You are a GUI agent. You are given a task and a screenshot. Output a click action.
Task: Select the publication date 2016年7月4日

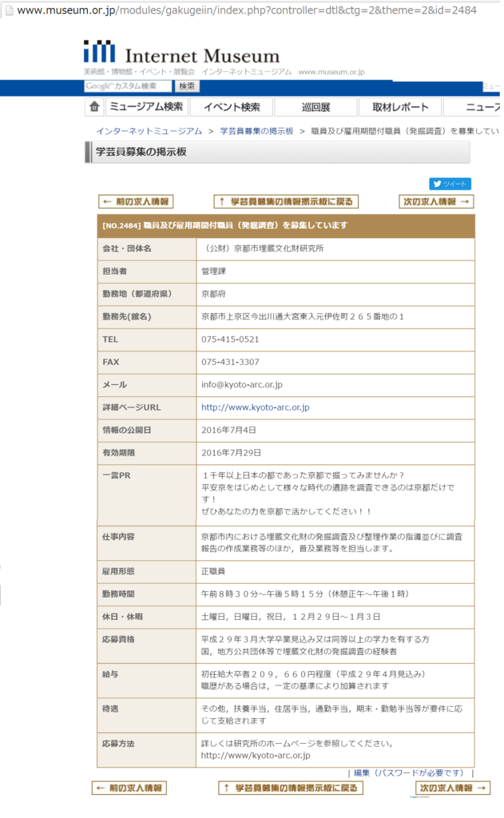pyautogui.click(x=228, y=431)
